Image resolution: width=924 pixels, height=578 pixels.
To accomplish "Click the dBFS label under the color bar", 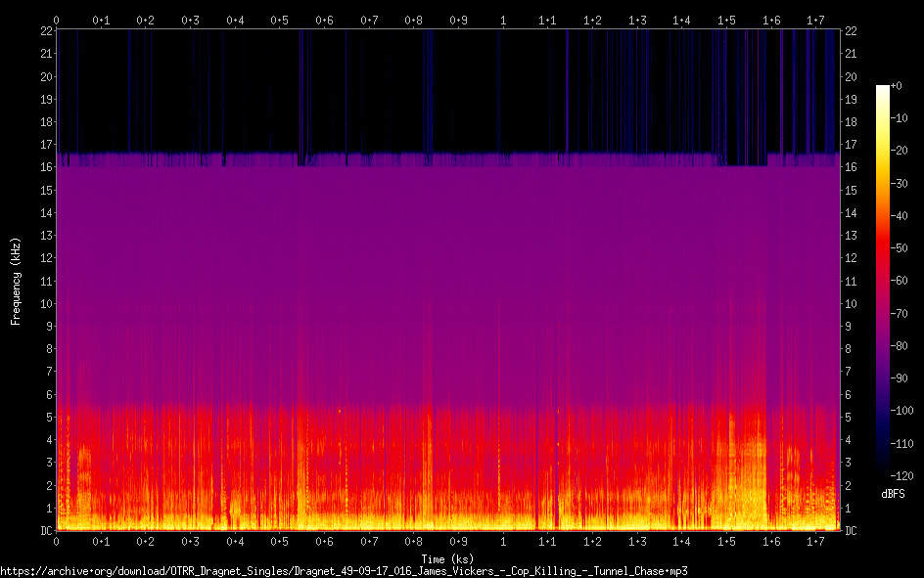I will (892, 495).
